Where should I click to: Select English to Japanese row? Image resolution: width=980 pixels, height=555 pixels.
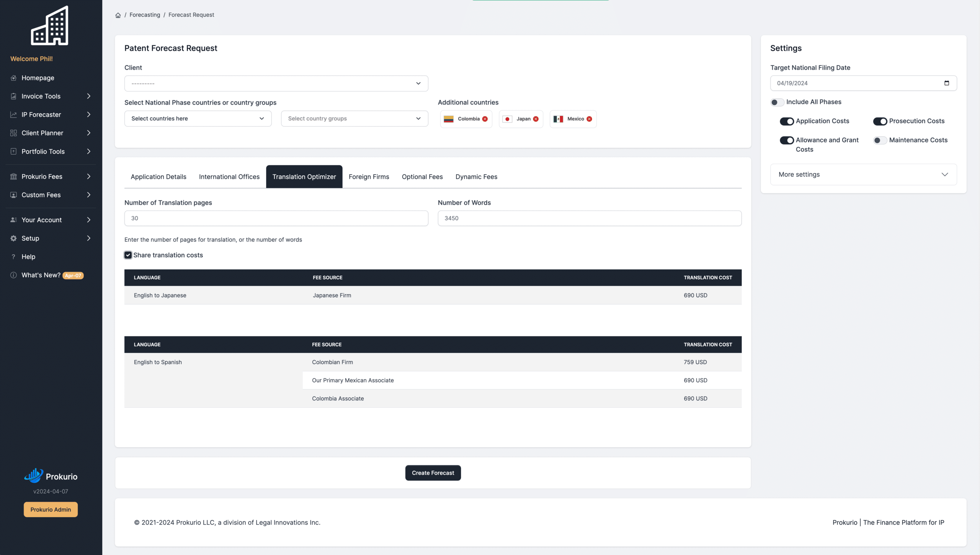(433, 295)
